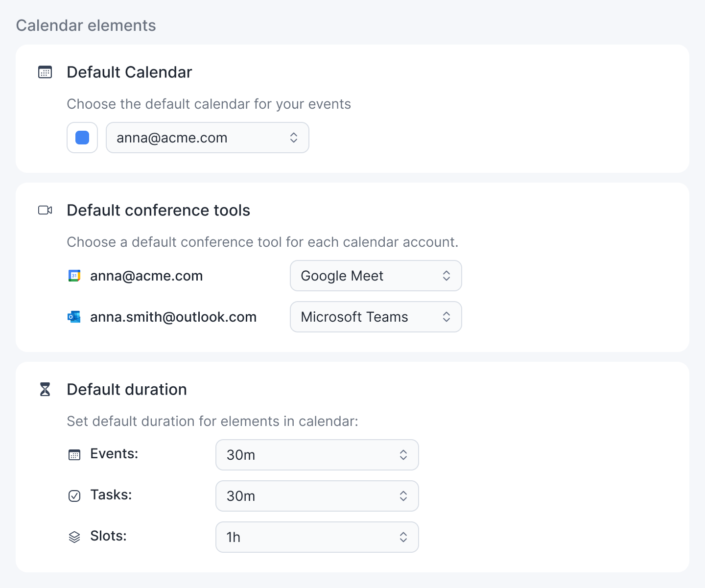Click the video camera icon beside Default conference tools
705x588 pixels.
[45, 211]
